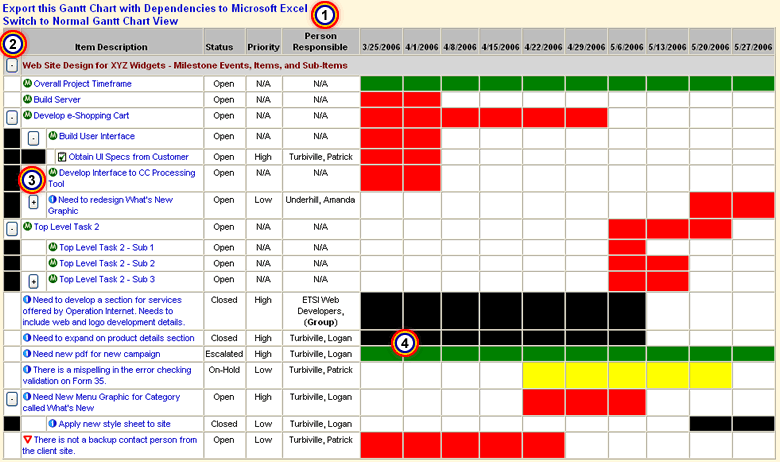Screen dimensions: 780x462
Task: Click Underhill, Amanda in Person Responsible column
Action: pos(320,199)
